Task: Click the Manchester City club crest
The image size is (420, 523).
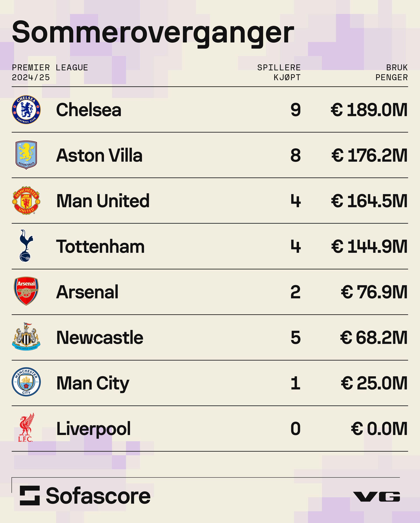Action: pyautogui.click(x=26, y=382)
